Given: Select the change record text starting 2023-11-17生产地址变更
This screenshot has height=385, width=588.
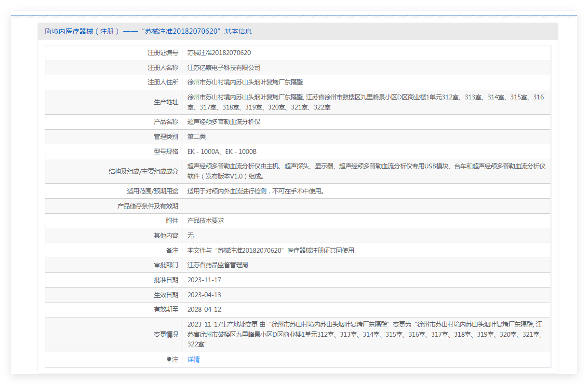Looking at the screenshot, I should pyautogui.click(x=365, y=334).
